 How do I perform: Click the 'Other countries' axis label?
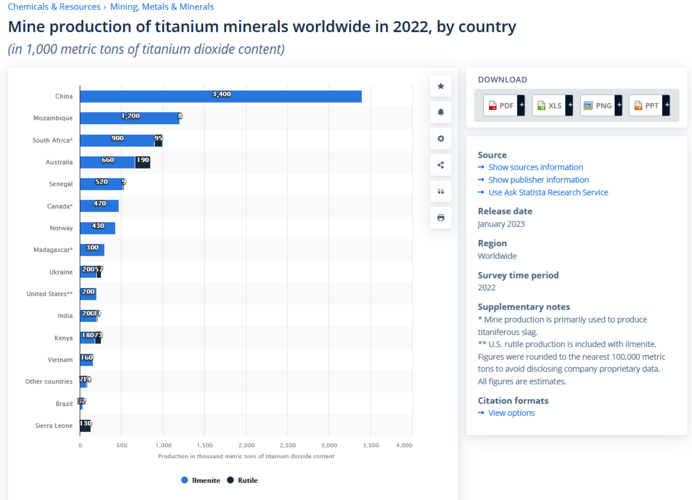(x=49, y=381)
